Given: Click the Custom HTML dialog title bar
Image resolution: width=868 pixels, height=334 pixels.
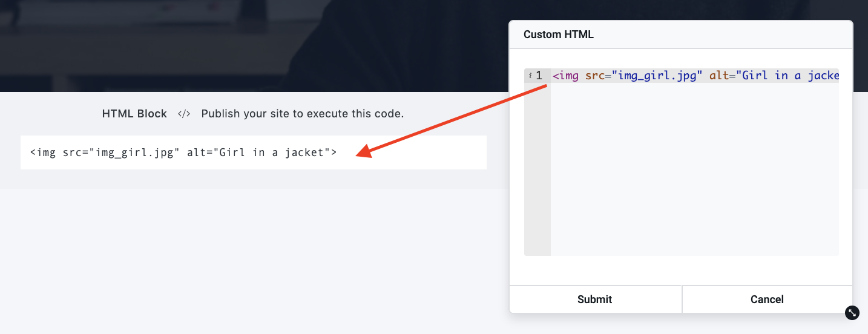Looking at the screenshot, I should (681, 34).
